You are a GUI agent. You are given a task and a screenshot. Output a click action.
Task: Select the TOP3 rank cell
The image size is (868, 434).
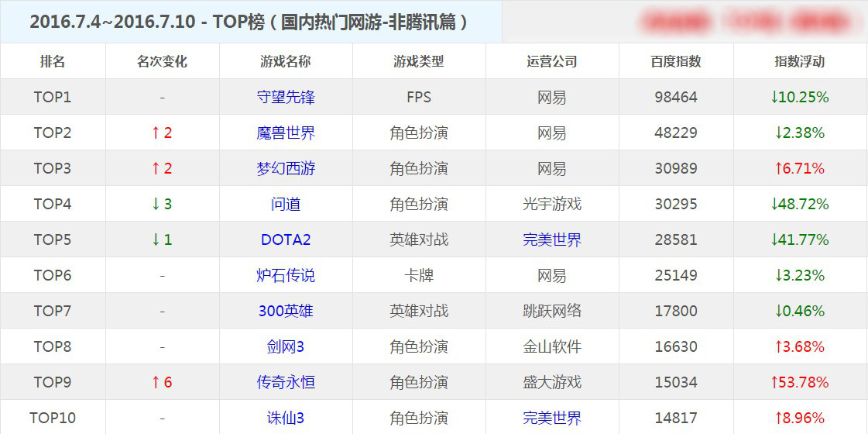tap(53, 168)
